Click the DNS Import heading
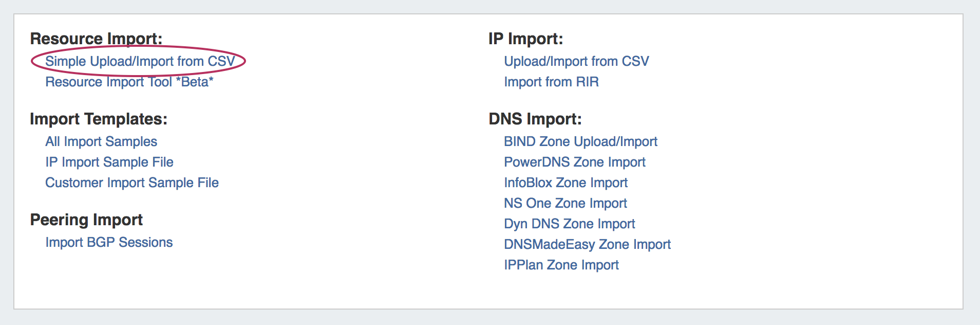The height and width of the screenshot is (325, 980). (535, 119)
